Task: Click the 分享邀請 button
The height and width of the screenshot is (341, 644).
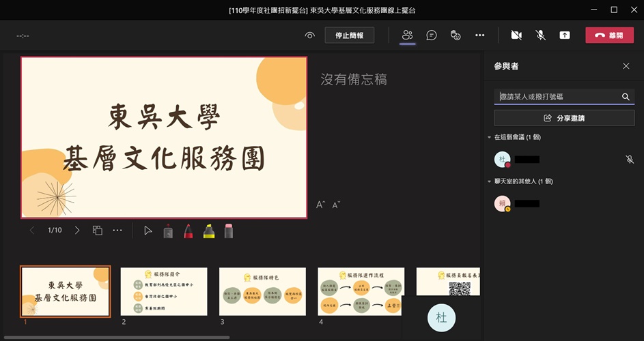Action: pyautogui.click(x=564, y=118)
